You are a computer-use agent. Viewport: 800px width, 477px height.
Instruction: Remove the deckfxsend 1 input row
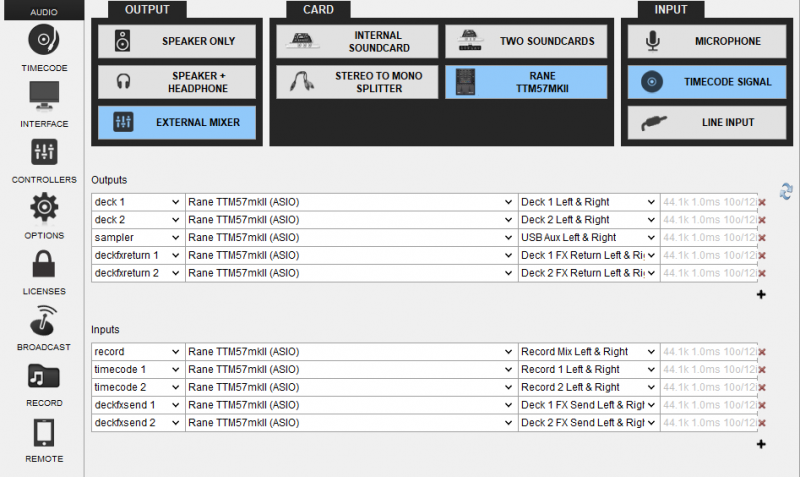coord(762,405)
